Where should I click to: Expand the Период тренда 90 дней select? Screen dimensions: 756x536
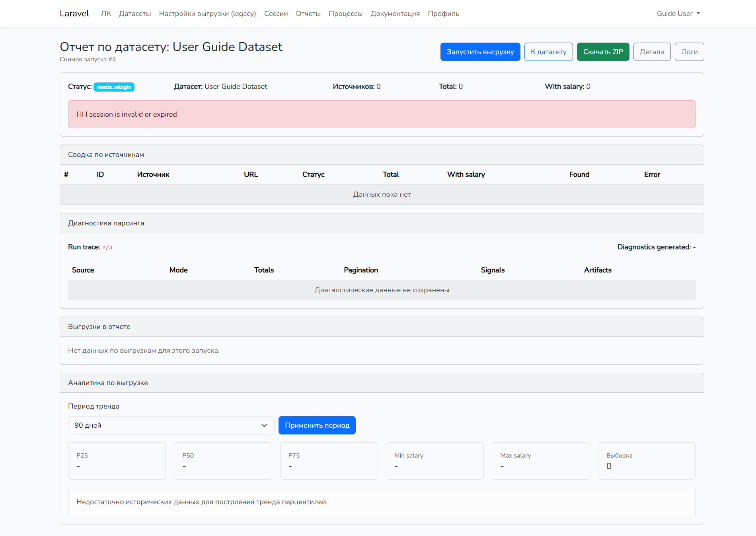171,425
